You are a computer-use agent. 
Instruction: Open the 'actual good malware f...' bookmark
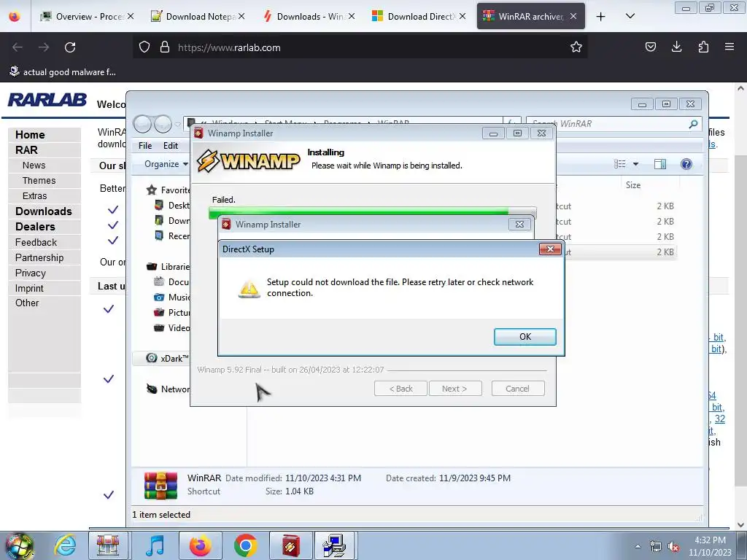[63, 72]
